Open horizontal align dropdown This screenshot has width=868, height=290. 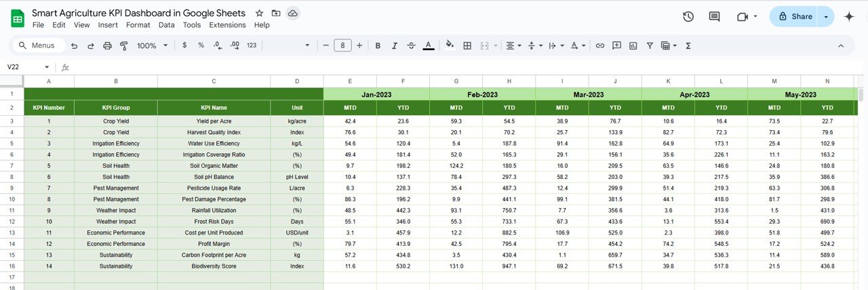click(514, 45)
